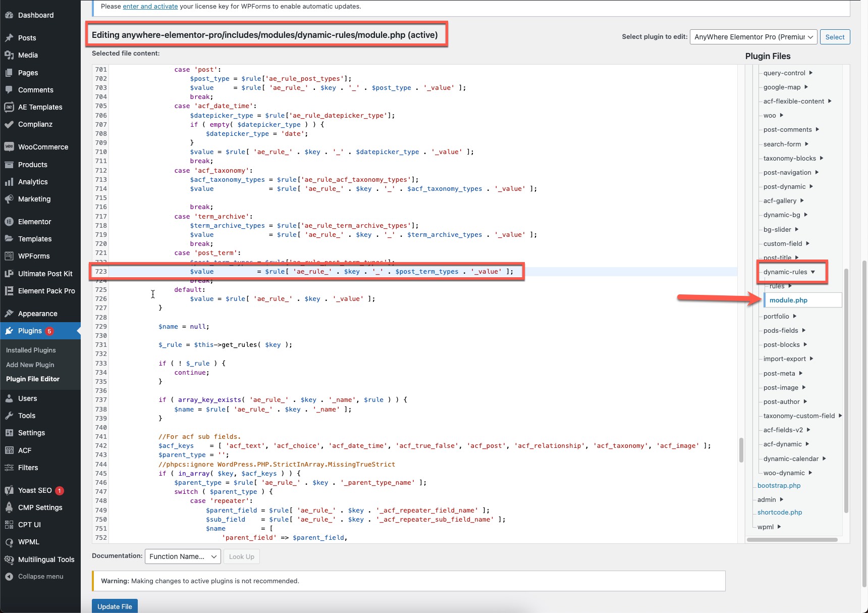Click the 'continue;' code line
Viewport: 868px width, 613px height.
click(192, 373)
